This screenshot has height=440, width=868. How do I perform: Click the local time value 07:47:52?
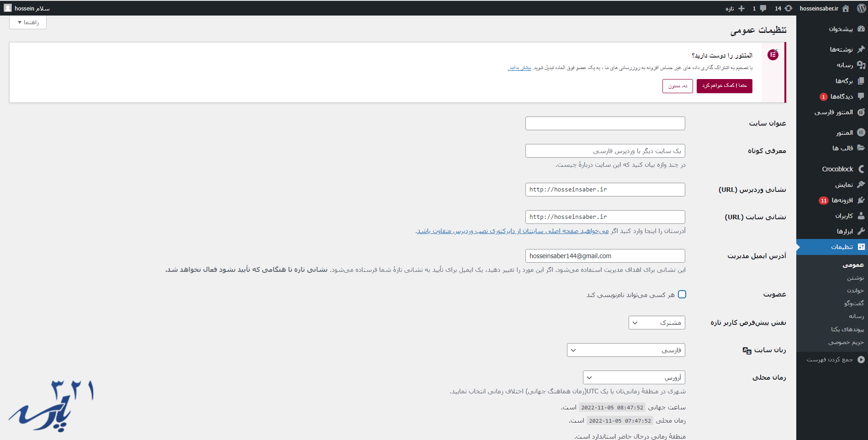(620, 421)
